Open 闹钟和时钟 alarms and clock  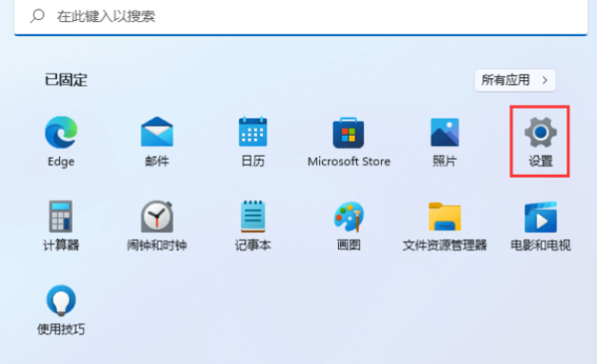157,216
